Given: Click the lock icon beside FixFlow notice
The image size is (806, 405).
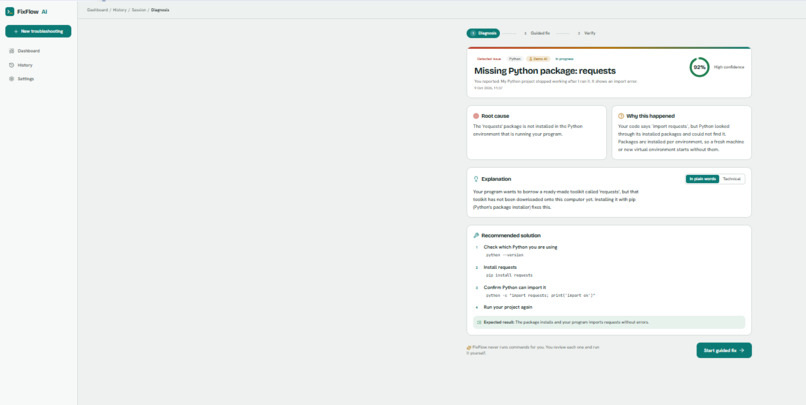Looking at the screenshot, I should [469, 347].
